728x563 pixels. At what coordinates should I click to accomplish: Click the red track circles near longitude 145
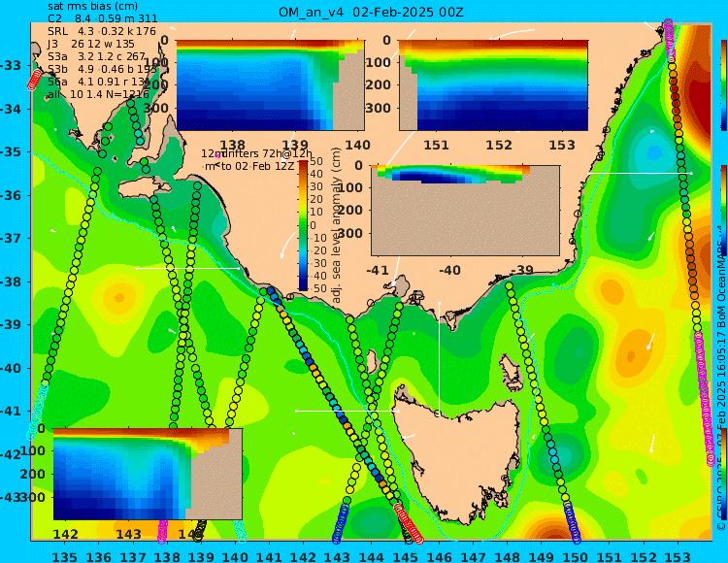point(409,523)
